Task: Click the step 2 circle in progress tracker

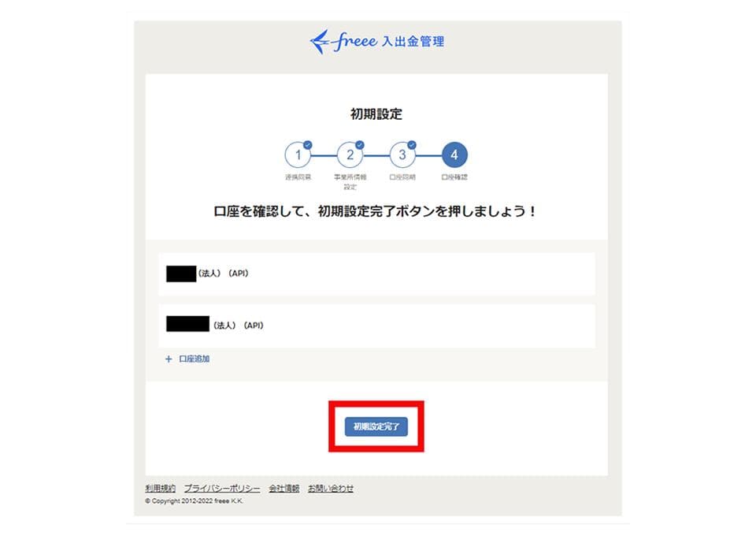Action: [x=350, y=154]
